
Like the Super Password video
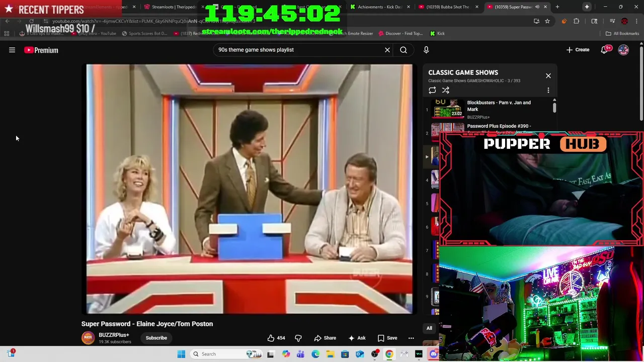coord(276,338)
